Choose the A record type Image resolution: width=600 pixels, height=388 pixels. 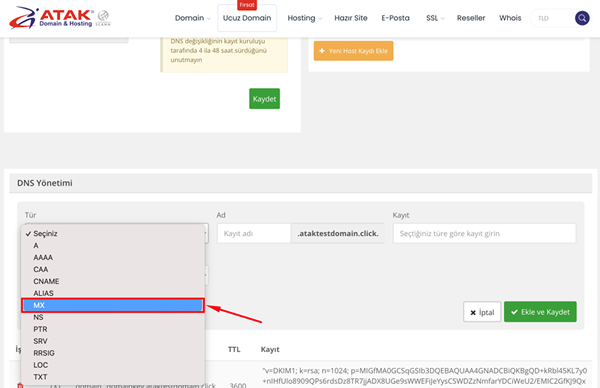(x=113, y=245)
